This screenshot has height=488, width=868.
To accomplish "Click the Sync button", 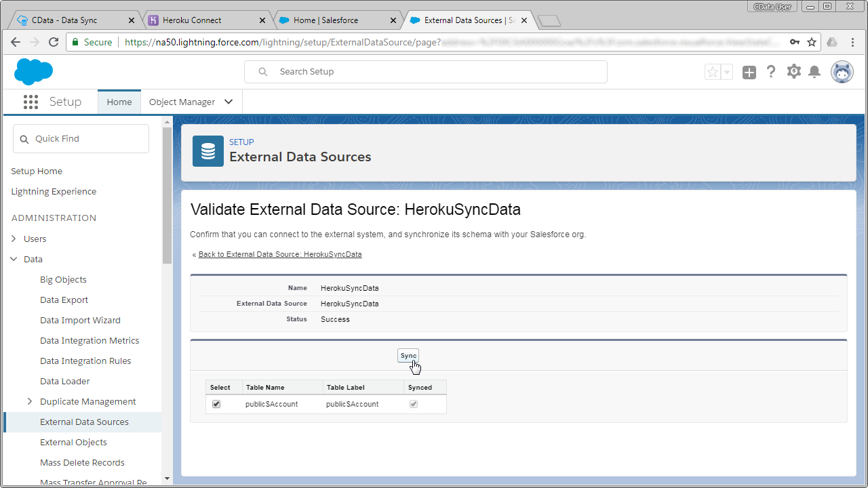I will (408, 356).
